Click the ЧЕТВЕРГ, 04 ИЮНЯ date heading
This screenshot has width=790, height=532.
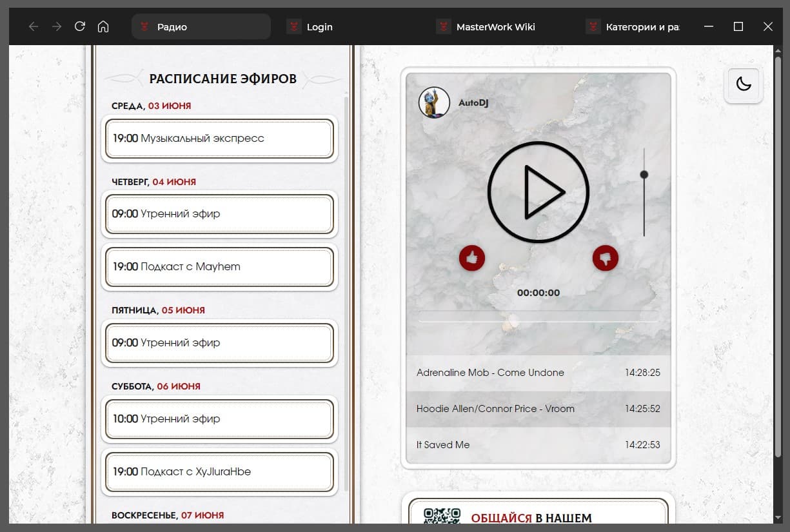[x=153, y=182]
